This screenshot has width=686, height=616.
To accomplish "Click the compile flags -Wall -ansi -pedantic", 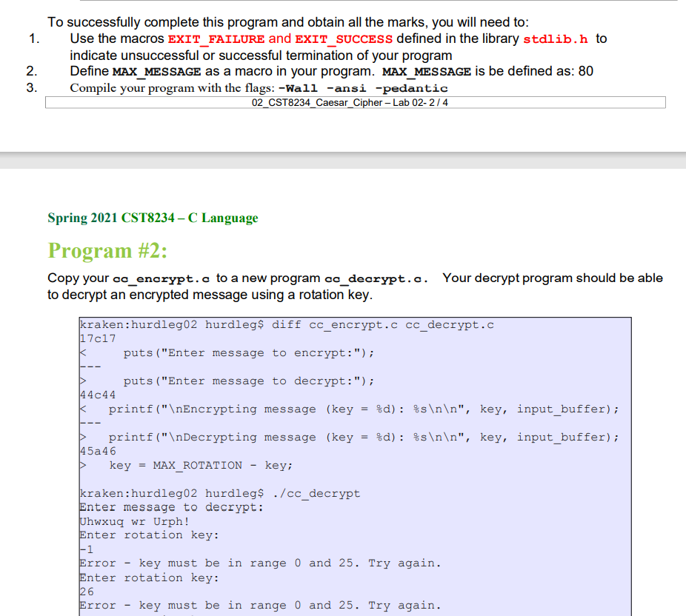I will point(363,88).
